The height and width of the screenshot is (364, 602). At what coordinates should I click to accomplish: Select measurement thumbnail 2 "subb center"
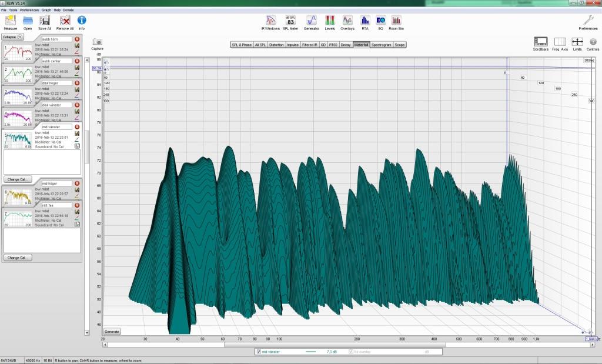point(18,75)
